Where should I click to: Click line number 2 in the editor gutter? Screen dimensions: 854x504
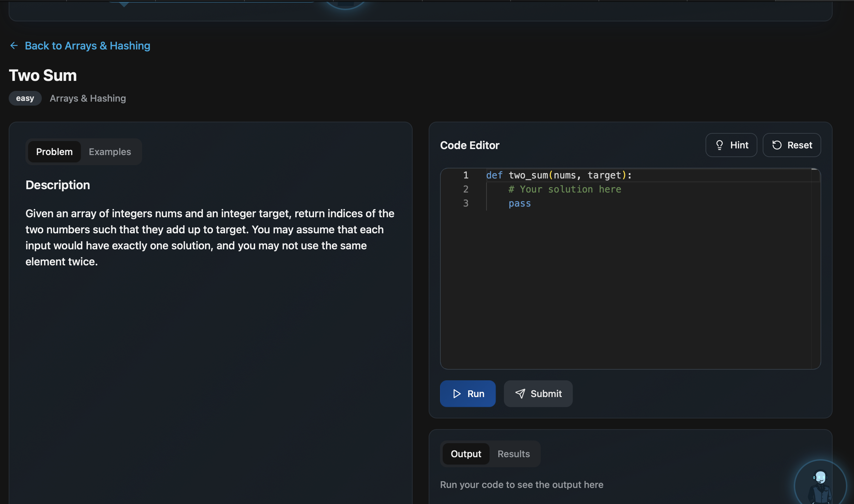pyautogui.click(x=466, y=189)
